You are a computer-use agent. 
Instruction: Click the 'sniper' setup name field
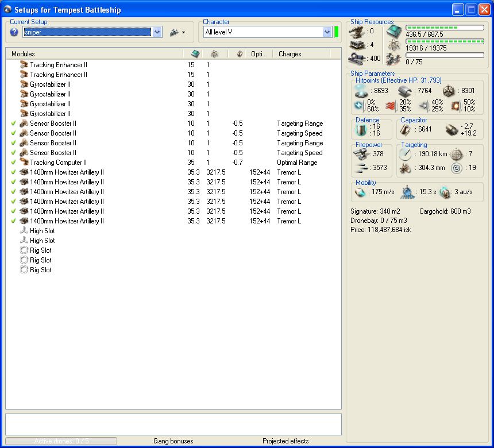pos(87,32)
